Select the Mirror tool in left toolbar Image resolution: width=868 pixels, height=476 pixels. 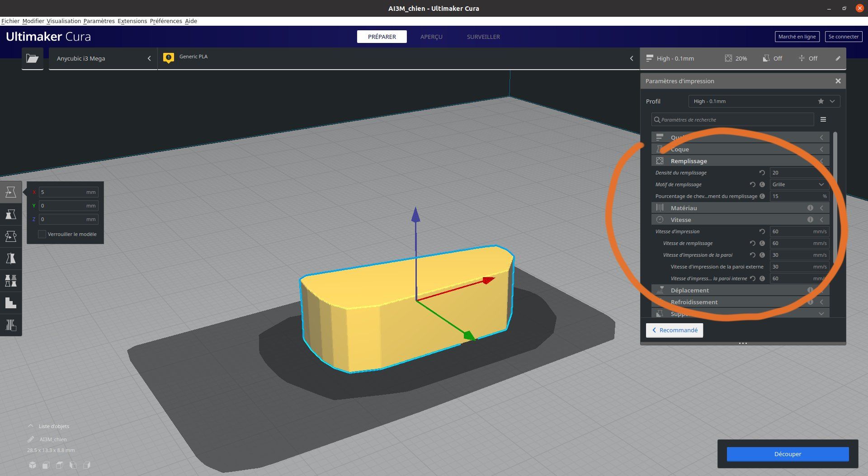tap(11, 259)
